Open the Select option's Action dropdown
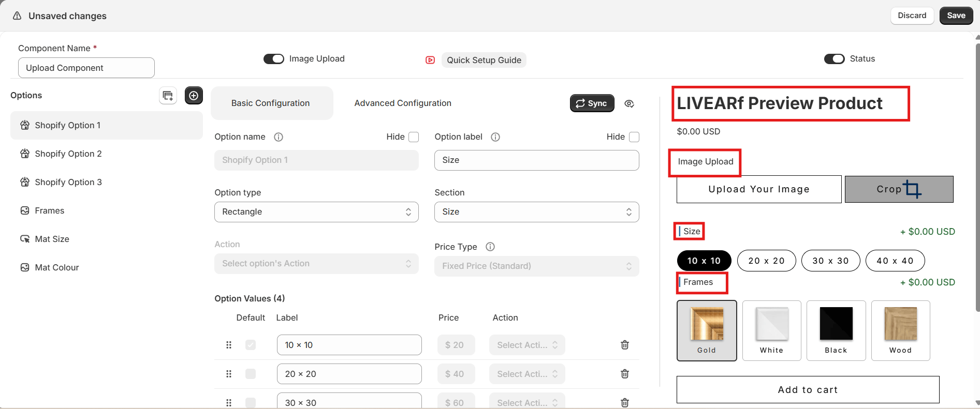 click(x=316, y=264)
